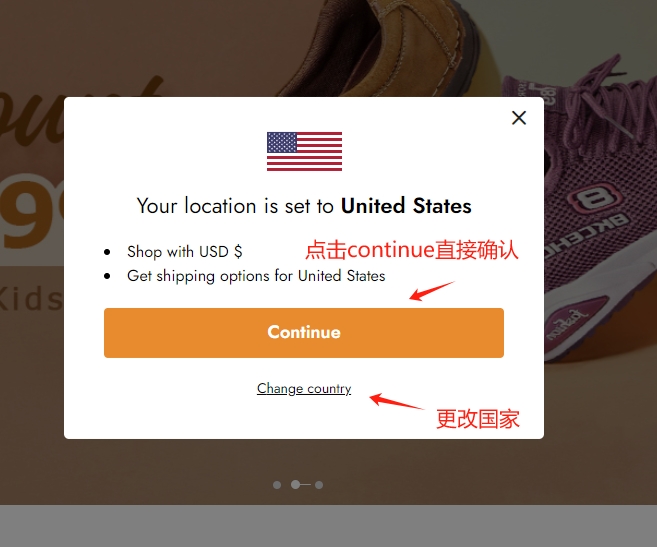Go to the first banner slide dot
This screenshot has width=657, height=547.
[277, 485]
